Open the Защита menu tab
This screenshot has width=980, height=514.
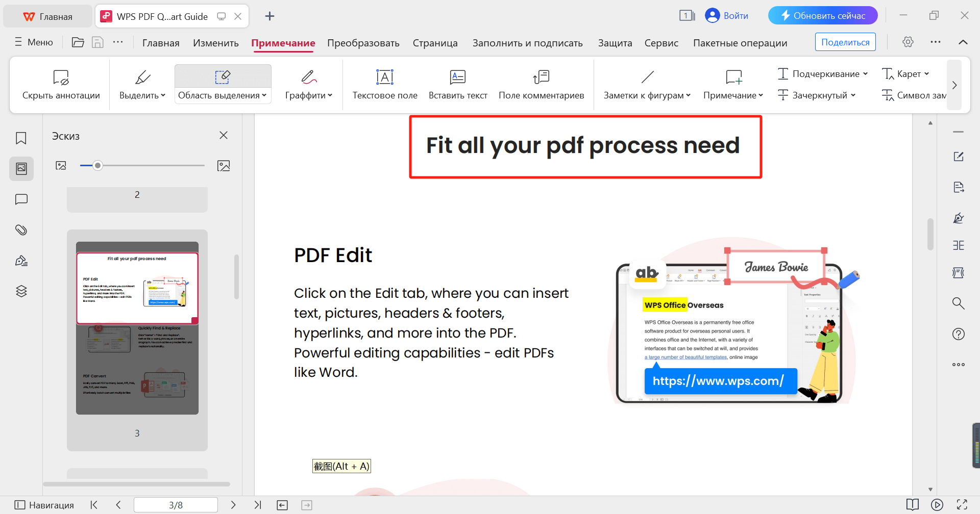[615, 43]
